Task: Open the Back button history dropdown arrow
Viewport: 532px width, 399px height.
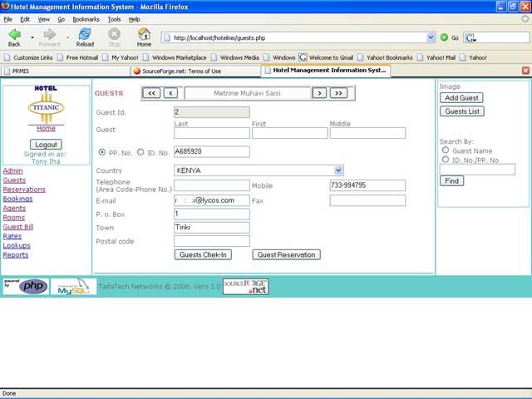Action: pos(32,37)
